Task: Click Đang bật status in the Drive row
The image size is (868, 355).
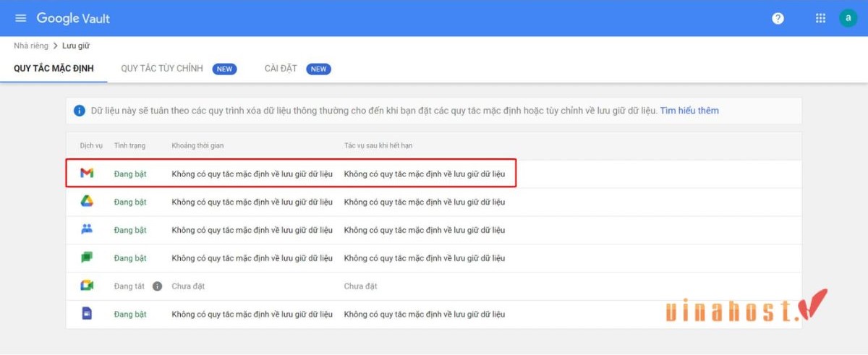Action: [130, 202]
